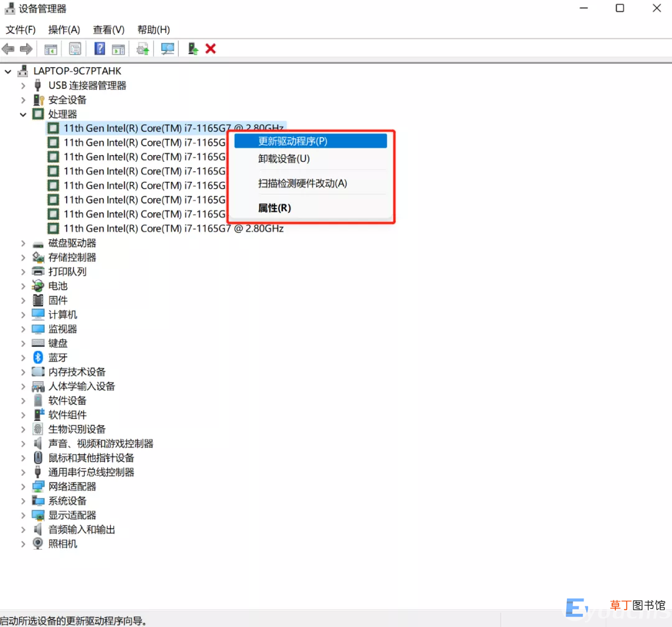Expand the 音频输入和输出 category

pyautogui.click(x=23, y=530)
